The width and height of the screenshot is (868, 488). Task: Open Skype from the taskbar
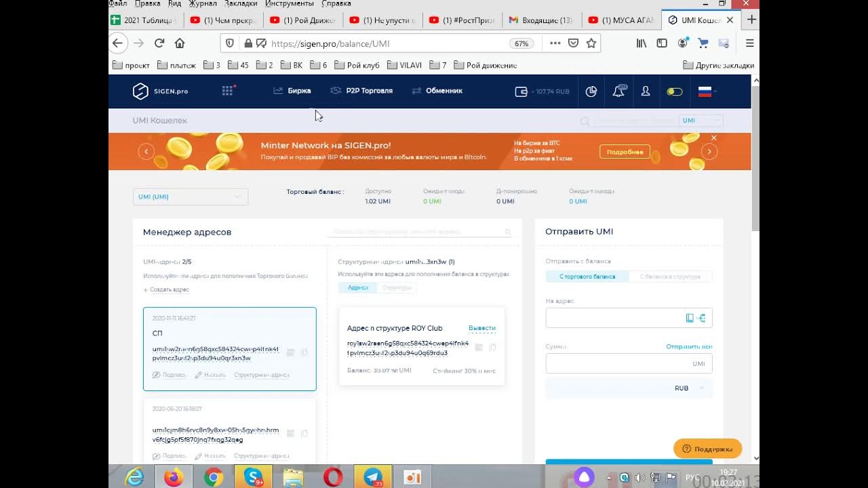click(253, 477)
